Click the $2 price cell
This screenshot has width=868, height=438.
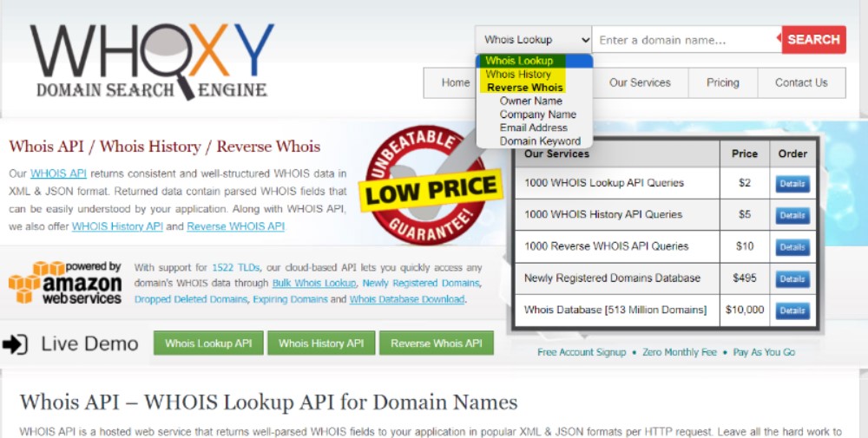[745, 183]
